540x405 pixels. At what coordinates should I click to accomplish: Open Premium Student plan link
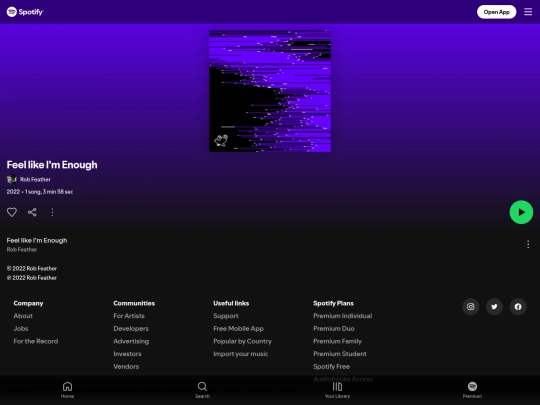[340, 354]
